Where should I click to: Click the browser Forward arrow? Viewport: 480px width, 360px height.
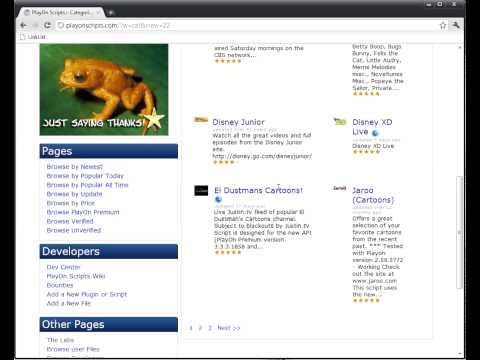[36, 25]
